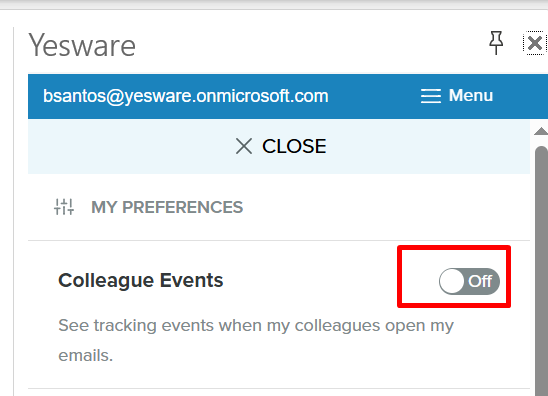Viewport: 548px width, 396px height.
Task: Close the Yesware pane with the X icon
Action: coord(534,43)
